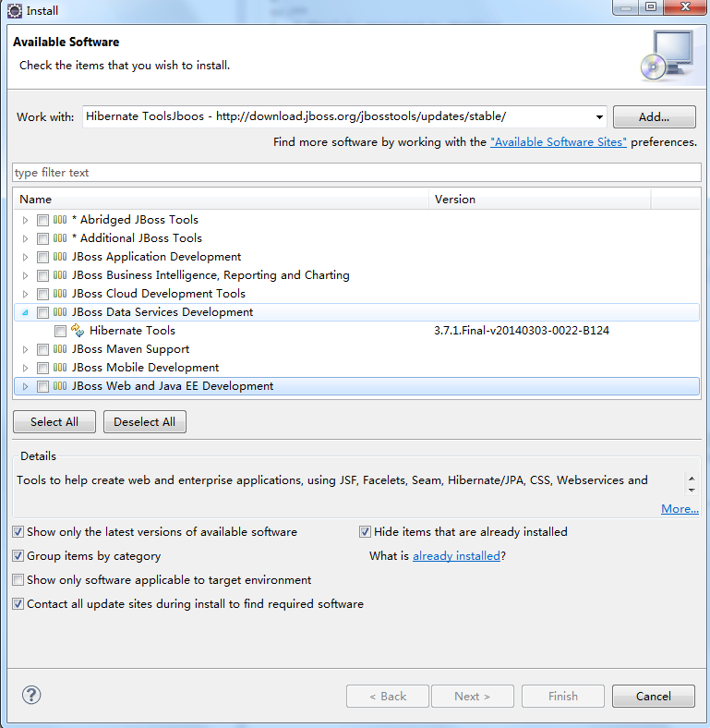Click Details scroll up arrow

click(692, 479)
